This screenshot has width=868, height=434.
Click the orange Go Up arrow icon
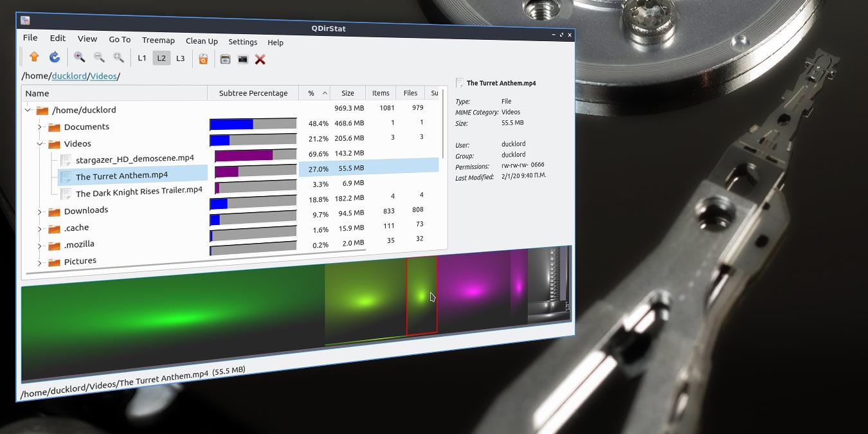click(x=33, y=57)
